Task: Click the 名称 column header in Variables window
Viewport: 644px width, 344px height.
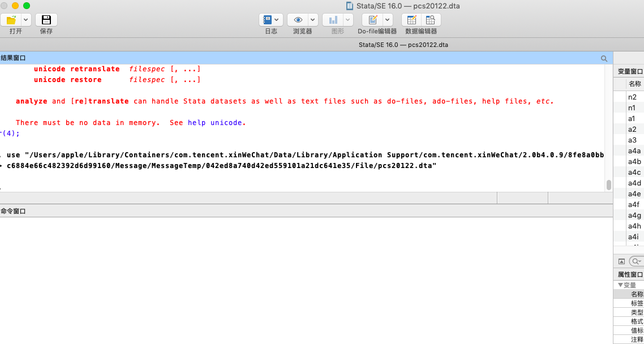Action: (x=634, y=84)
